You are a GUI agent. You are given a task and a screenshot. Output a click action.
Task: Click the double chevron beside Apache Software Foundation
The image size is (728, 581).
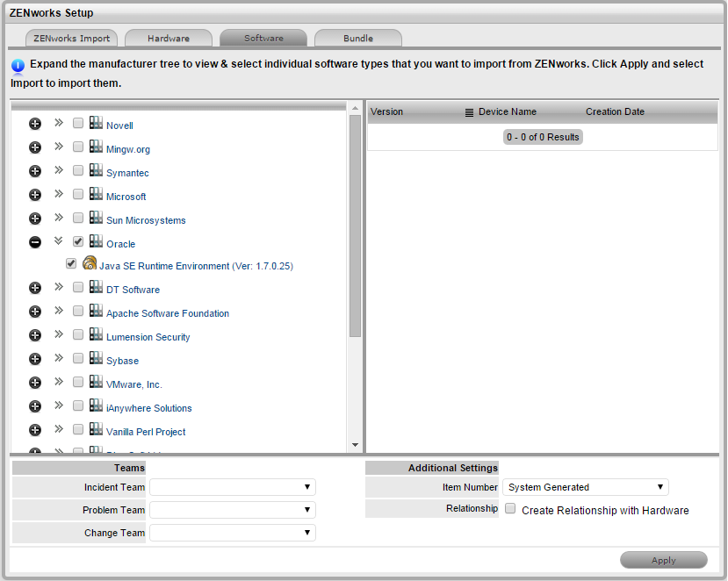coord(59,311)
